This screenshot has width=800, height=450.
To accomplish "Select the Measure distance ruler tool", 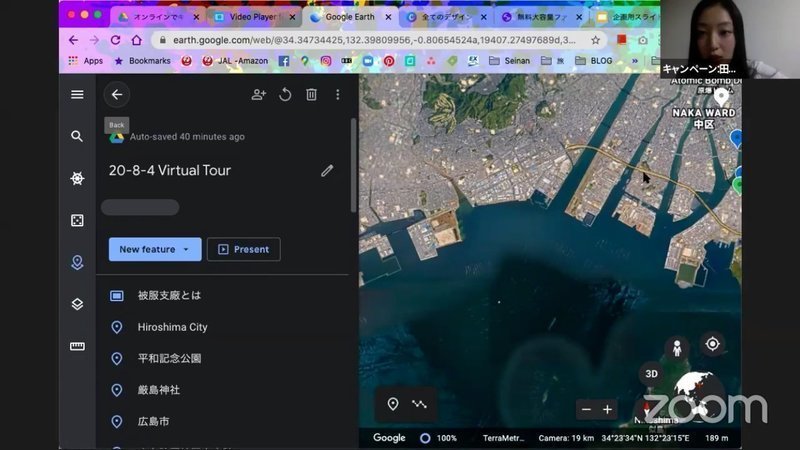I will [x=77, y=346].
